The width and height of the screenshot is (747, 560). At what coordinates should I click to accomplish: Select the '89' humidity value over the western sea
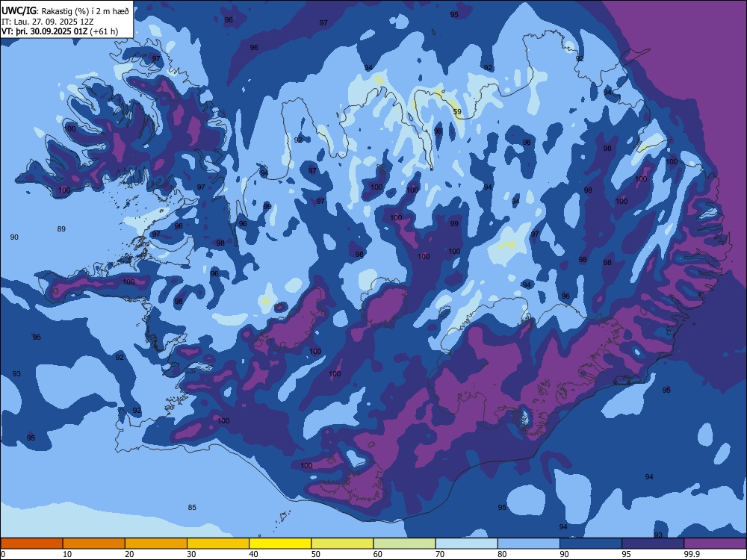pyautogui.click(x=61, y=229)
